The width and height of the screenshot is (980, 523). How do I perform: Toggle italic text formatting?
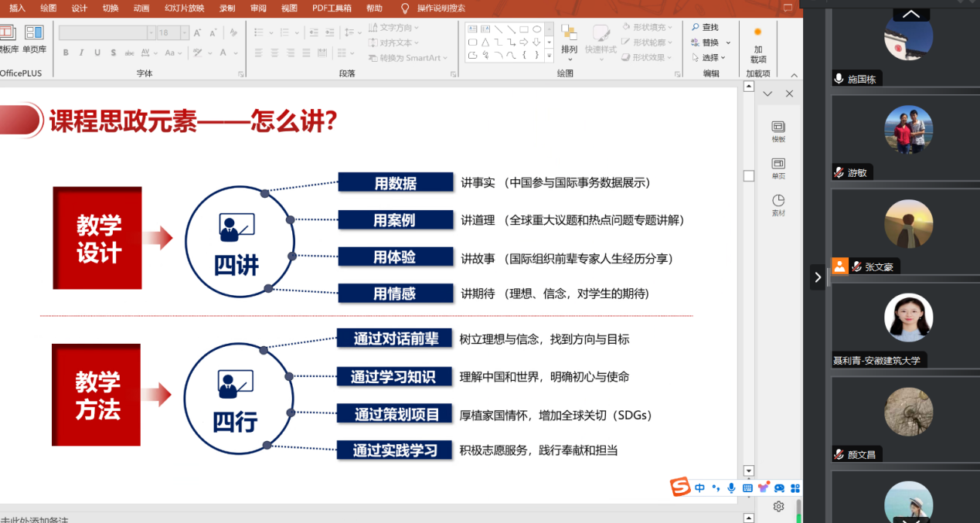pos(81,53)
